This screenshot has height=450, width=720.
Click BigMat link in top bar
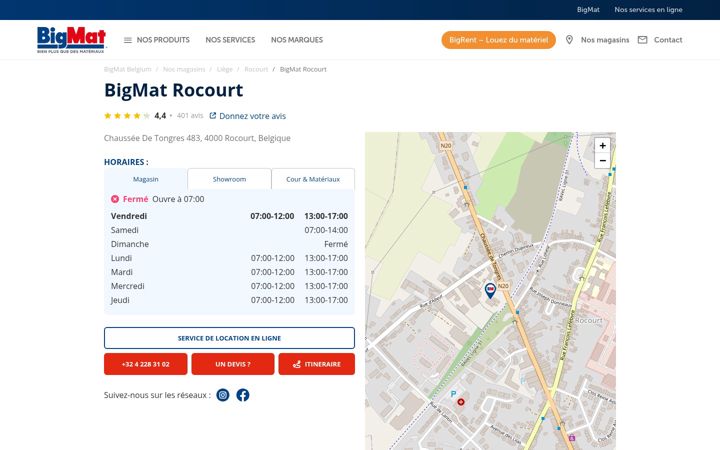click(x=588, y=10)
